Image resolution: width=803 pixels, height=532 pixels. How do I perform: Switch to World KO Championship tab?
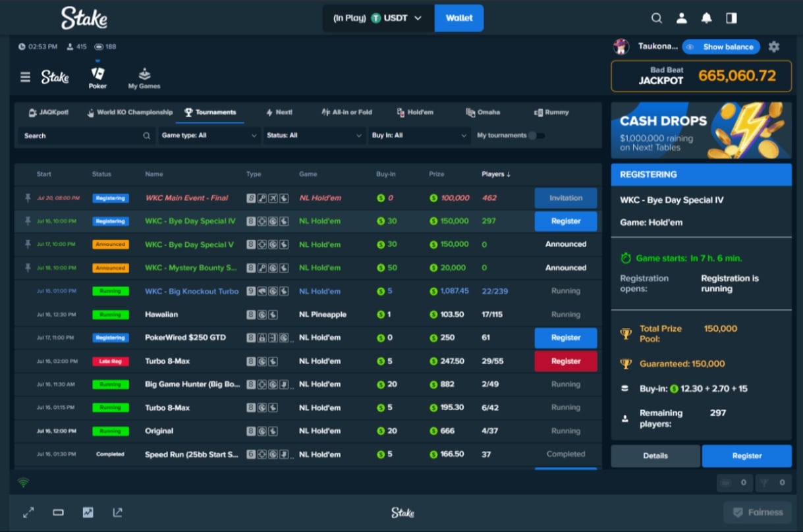pyautogui.click(x=130, y=113)
